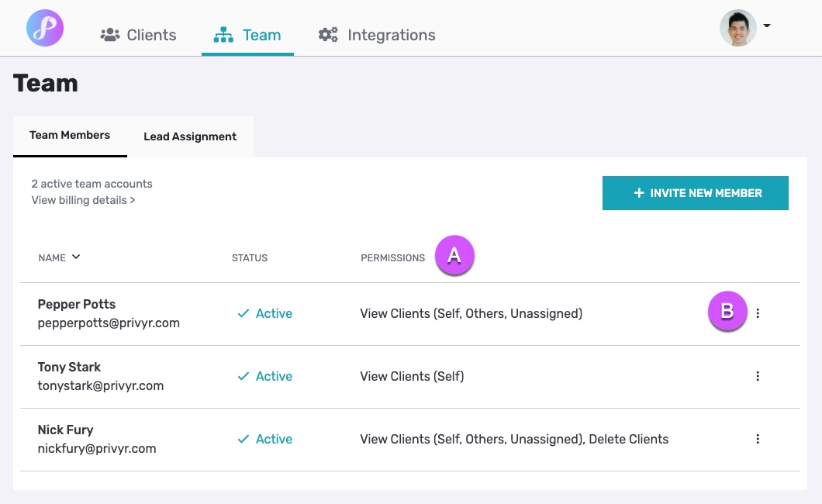
Task: Click the purple B marker
Action: (x=727, y=312)
